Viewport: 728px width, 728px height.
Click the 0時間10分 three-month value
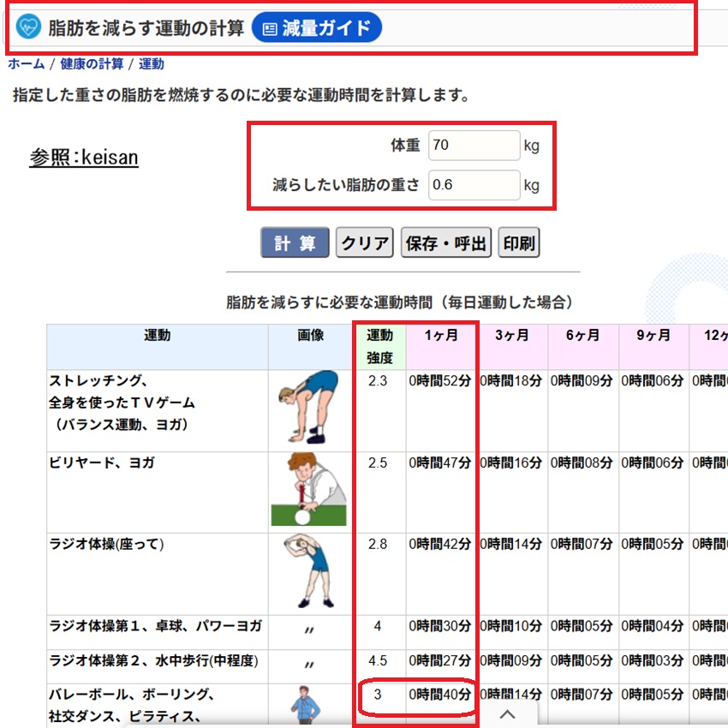pos(511,626)
